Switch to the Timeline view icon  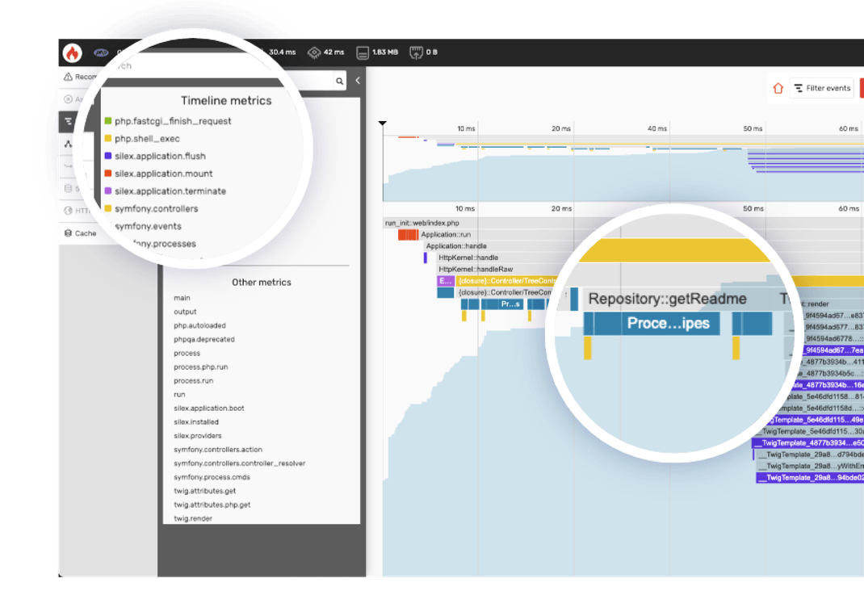click(68, 121)
